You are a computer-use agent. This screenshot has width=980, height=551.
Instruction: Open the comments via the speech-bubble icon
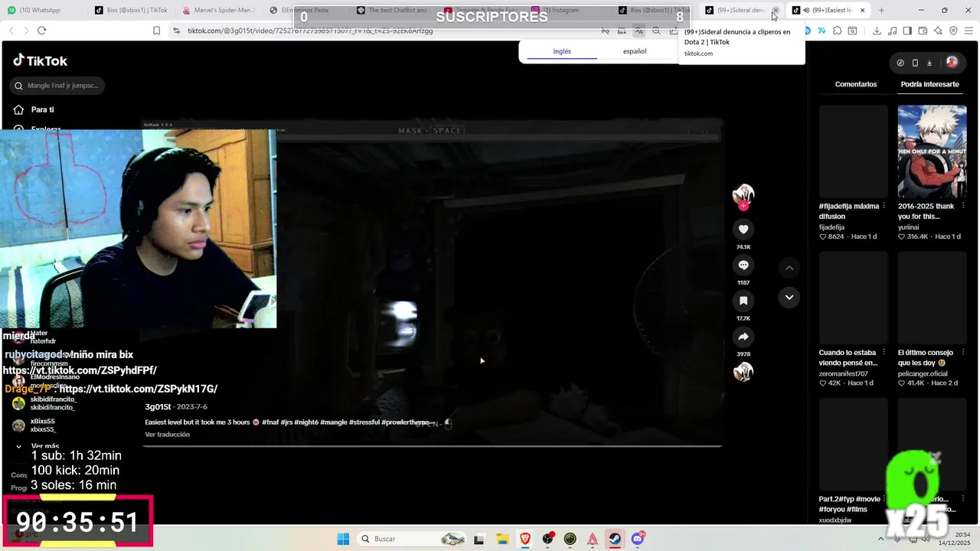point(743,265)
